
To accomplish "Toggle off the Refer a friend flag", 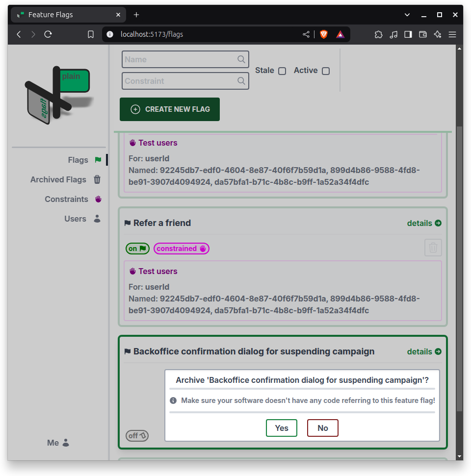I will [x=137, y=249].
